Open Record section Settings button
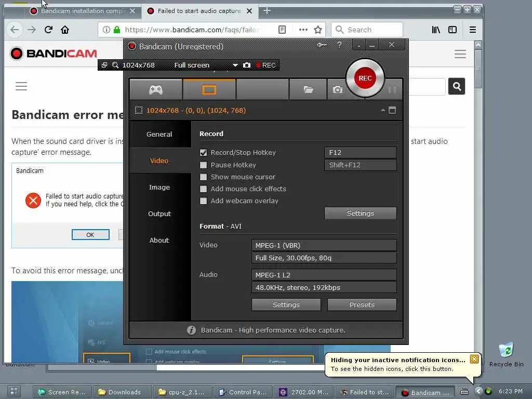532x399 pixels. 361,213
